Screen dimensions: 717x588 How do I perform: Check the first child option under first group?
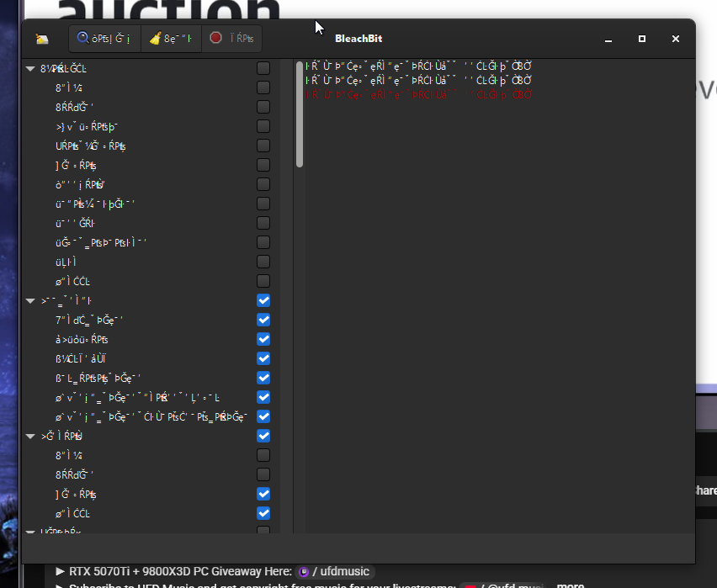pyautogui.click(x=263, y=87)
